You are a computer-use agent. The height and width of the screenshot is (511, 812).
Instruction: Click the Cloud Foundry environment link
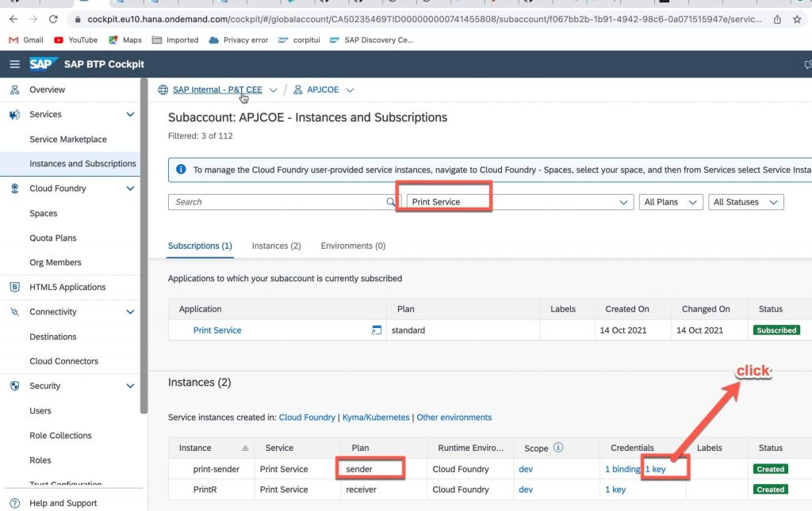(307, 418)
